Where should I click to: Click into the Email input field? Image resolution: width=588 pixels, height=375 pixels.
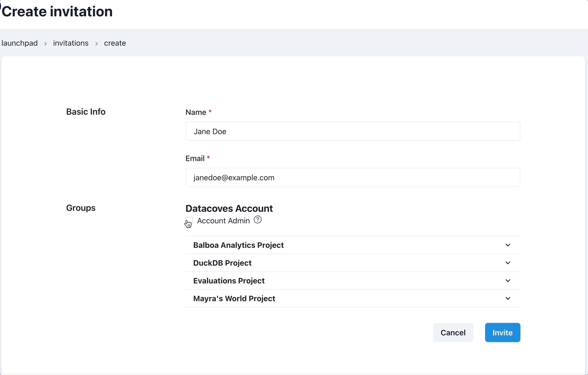click(353, 177)
